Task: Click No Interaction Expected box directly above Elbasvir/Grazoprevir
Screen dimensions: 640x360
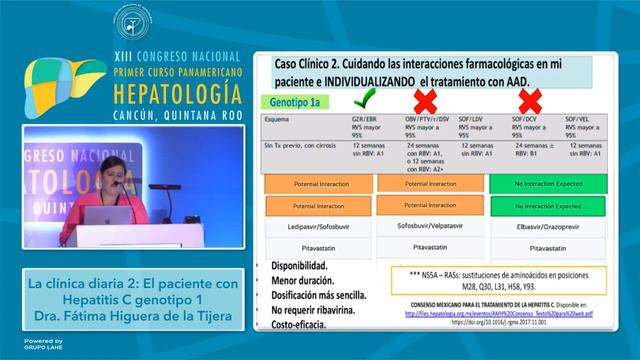Action: pos(548,207)
